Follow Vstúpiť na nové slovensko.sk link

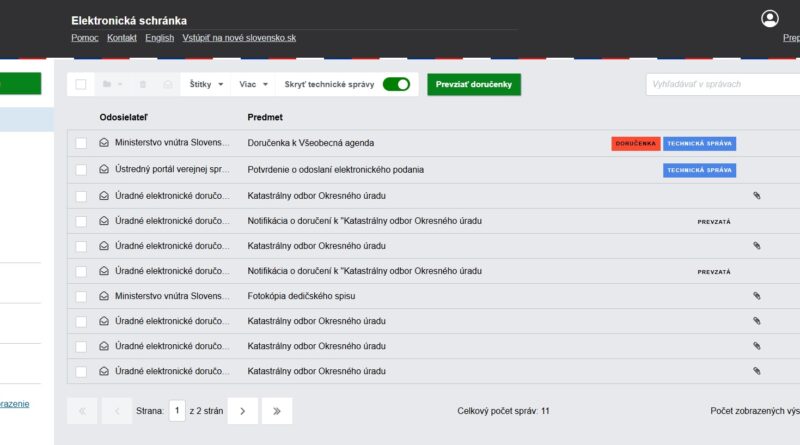point(239,38)
